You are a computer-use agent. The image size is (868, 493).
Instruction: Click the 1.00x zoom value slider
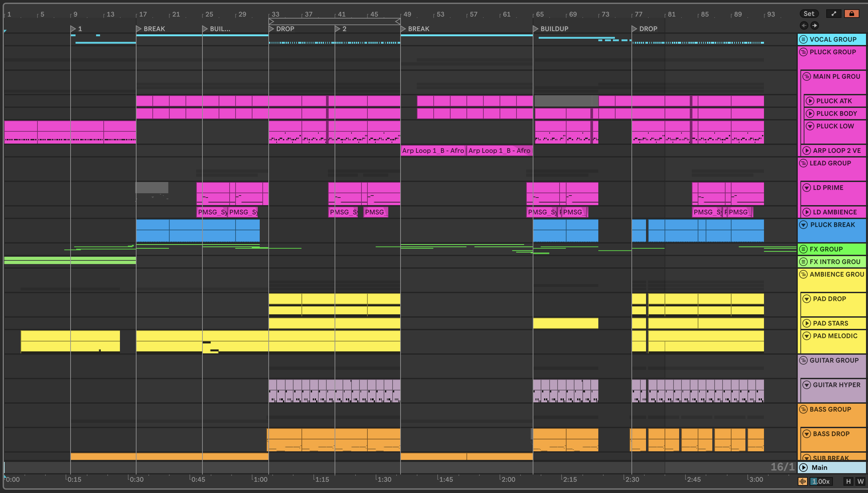coord(821,481)
